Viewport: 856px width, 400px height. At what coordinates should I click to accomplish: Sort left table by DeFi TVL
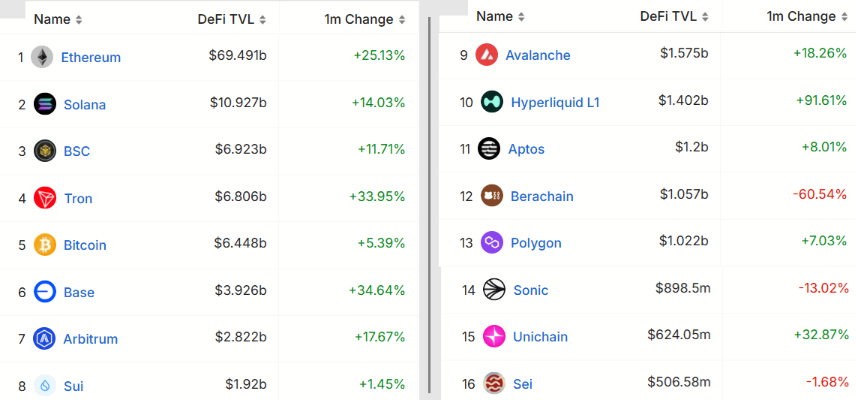click(x=232, y=19)
